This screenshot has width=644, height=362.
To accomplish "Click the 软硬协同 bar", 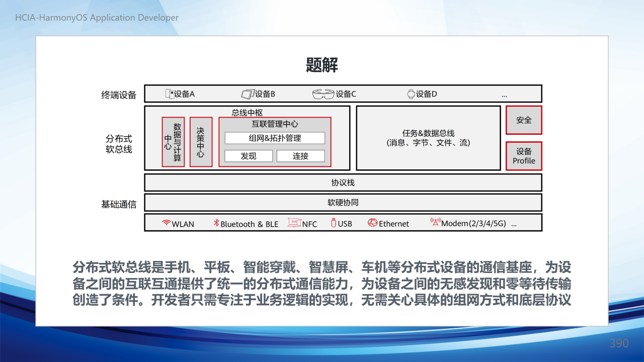I will point(343,203).
